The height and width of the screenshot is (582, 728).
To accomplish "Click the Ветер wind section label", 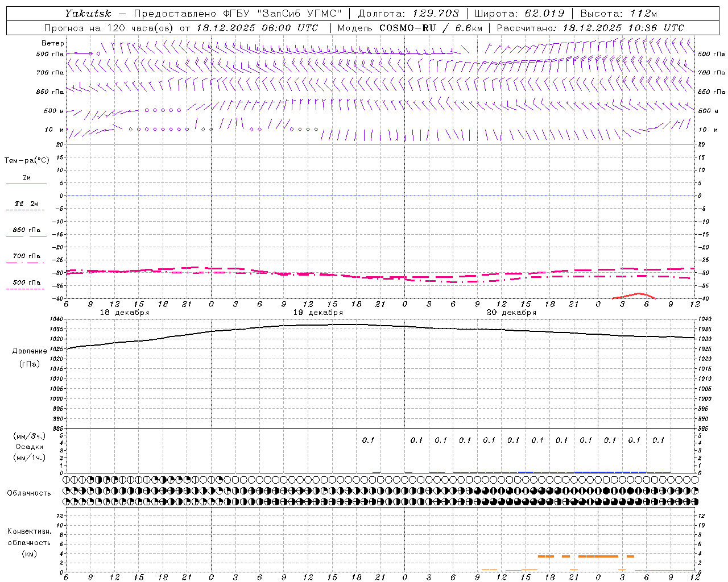I will coord(52,43).
